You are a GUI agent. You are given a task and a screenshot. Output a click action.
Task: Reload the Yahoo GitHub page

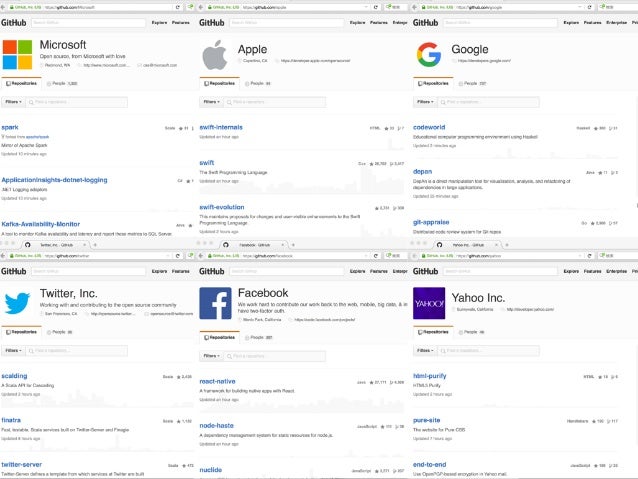(x=590, y=256)
